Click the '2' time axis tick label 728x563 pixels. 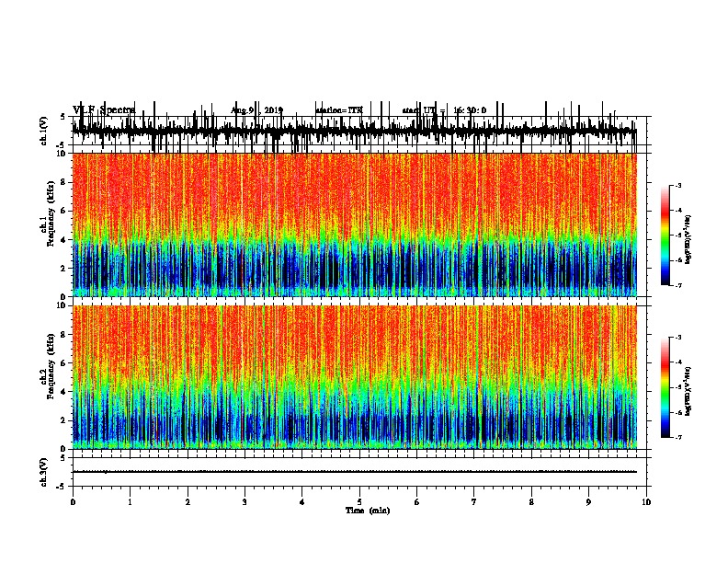[x=188, y=502]
